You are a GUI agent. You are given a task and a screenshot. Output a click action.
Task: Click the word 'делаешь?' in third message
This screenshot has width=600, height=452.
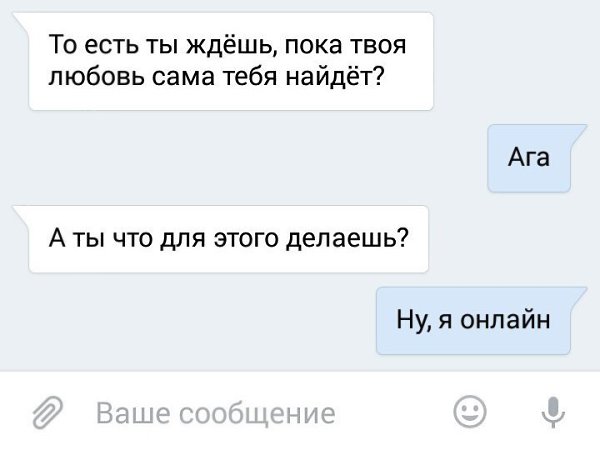[x=348, y=238]
